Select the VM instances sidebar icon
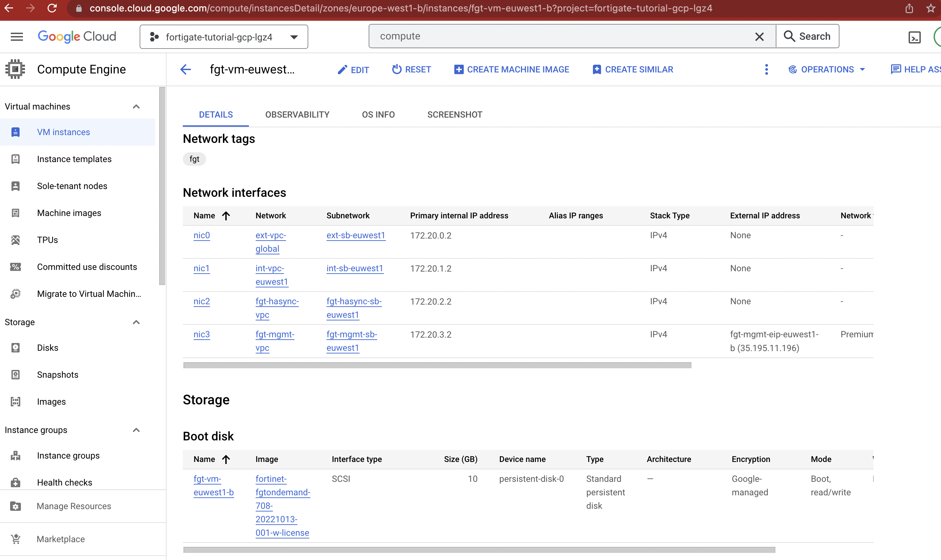941x560 pixels. 15,132
